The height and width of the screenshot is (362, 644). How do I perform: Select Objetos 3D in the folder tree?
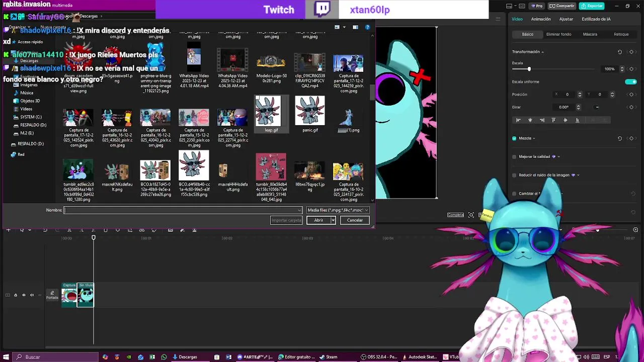point(30,101)
